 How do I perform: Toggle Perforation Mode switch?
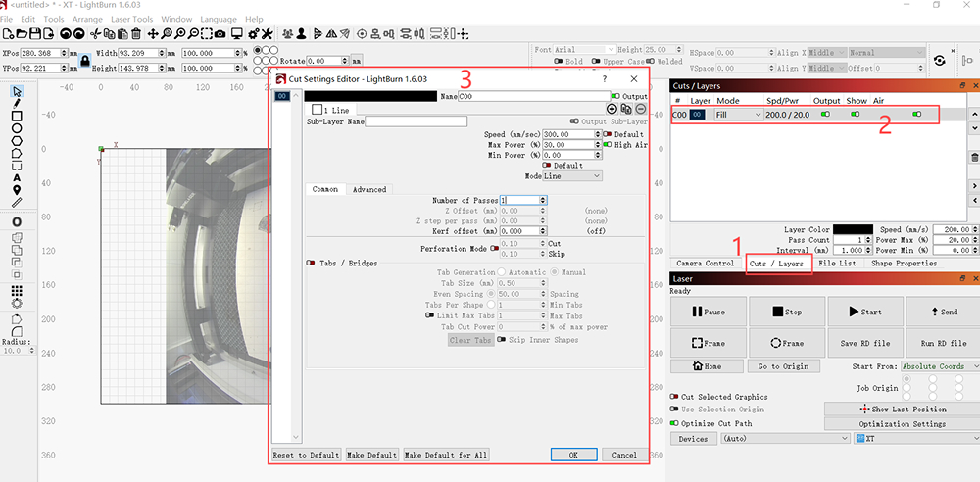click(495, 248)
